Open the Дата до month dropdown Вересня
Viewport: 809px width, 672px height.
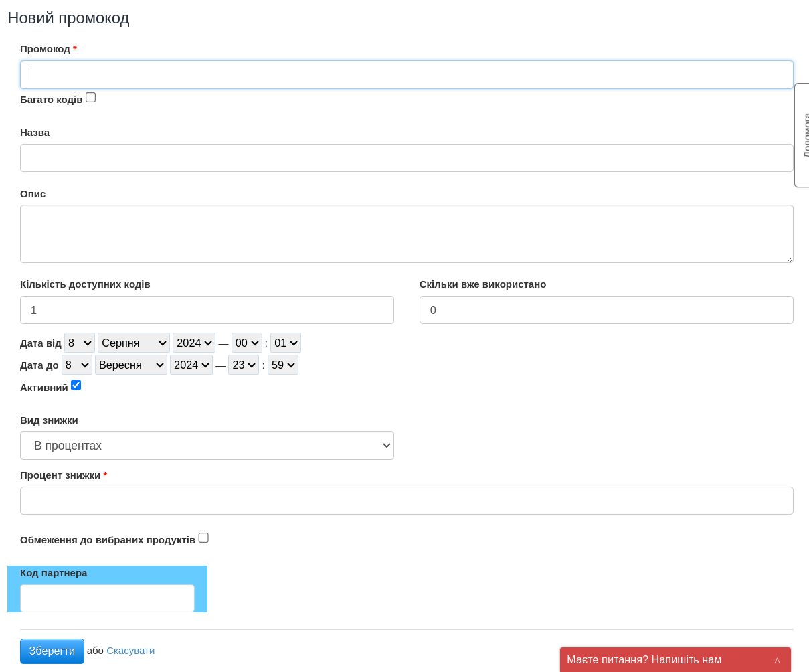tap(130, 365)
